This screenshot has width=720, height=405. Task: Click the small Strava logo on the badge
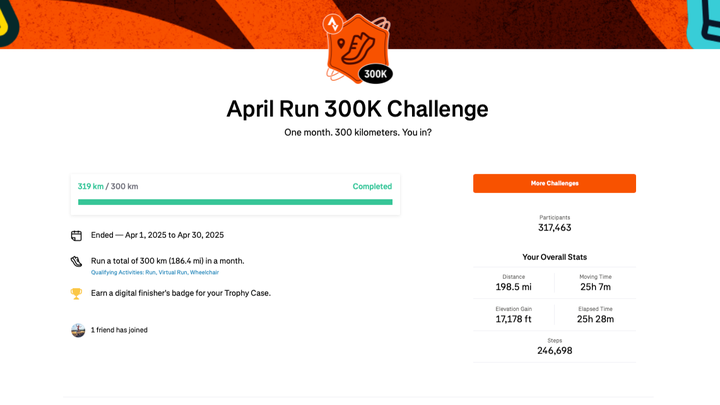coord(333,23)
